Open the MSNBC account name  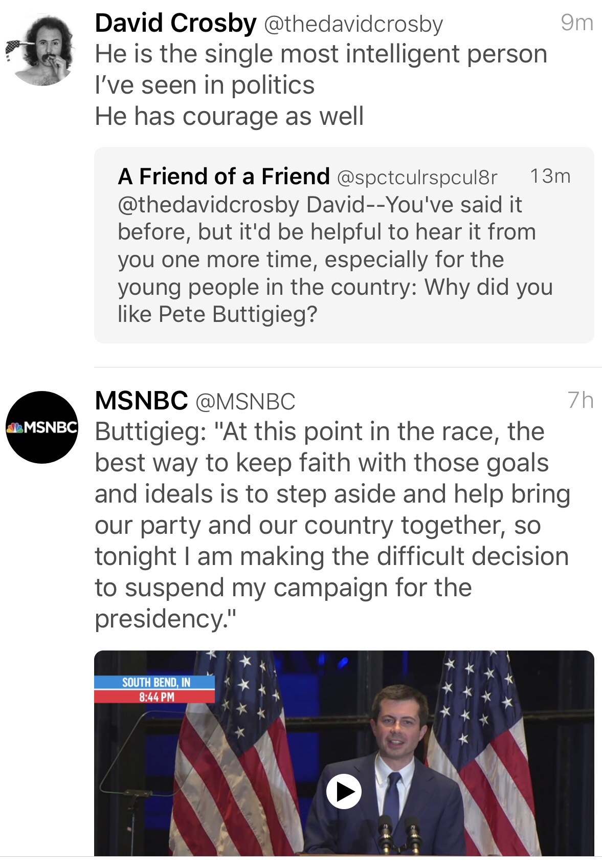[x=142, y=401]
